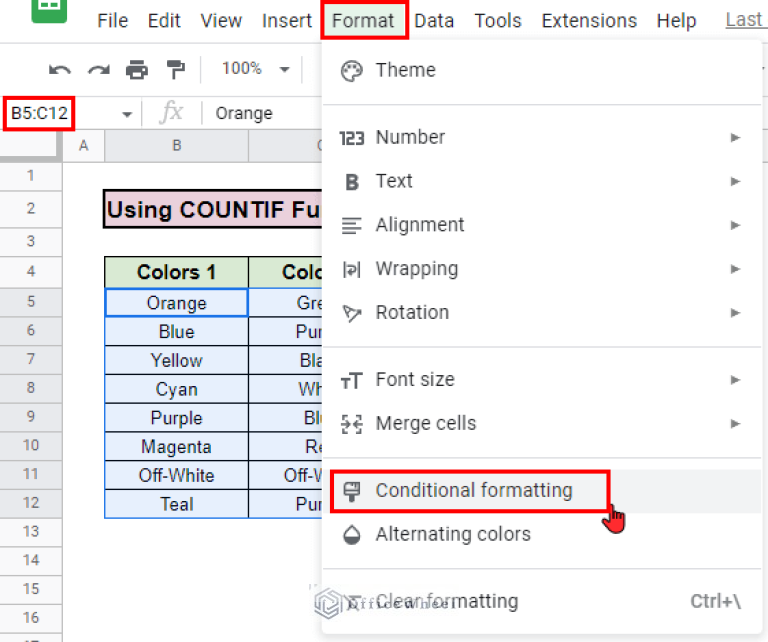Click the bold B Text icon
This screenshot has height=642, width=768.
point(352,182)
